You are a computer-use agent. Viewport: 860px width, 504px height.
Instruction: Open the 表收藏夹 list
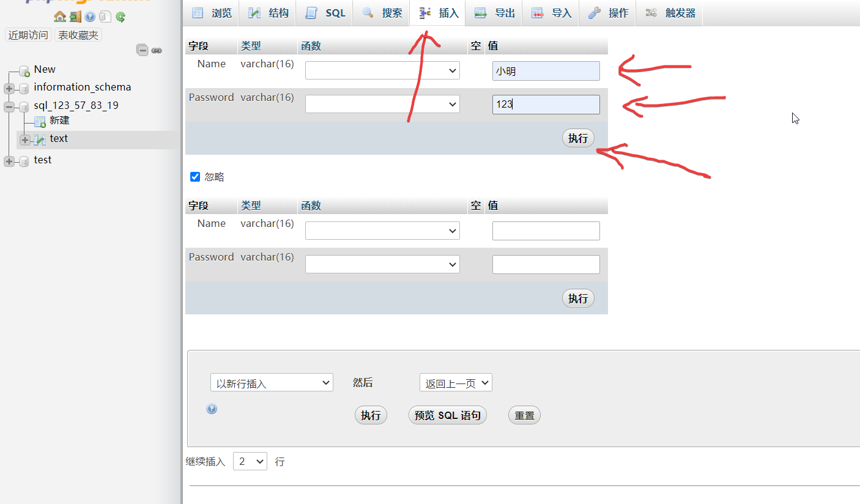pyautogui.click(x=78, y=35)
